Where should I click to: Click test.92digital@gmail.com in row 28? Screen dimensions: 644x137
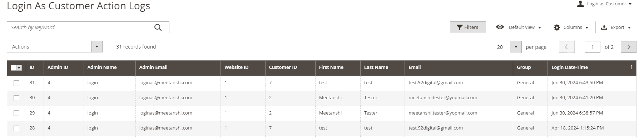(x=436, y=128)
